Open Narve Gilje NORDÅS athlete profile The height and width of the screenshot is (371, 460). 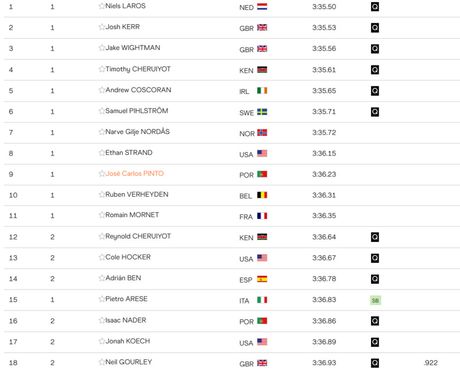pos(137,132)
